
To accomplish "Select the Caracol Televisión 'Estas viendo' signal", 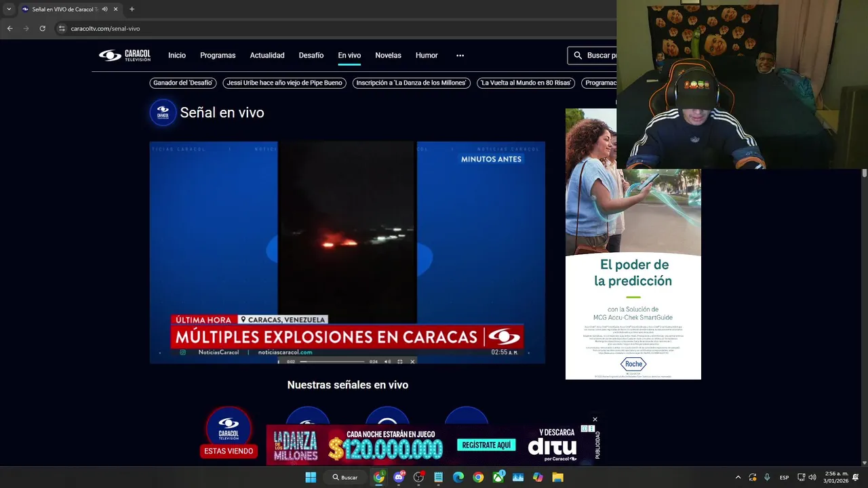I will [229, 428].
